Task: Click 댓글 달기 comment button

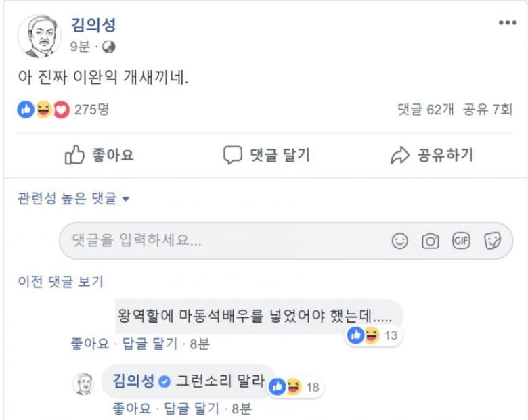Action: pos(267,155)
